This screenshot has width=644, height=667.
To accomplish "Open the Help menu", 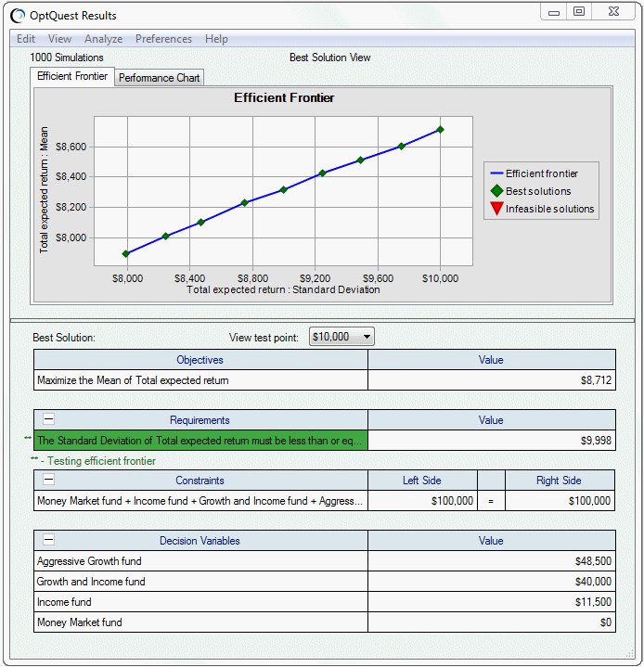I will point(216,39).
